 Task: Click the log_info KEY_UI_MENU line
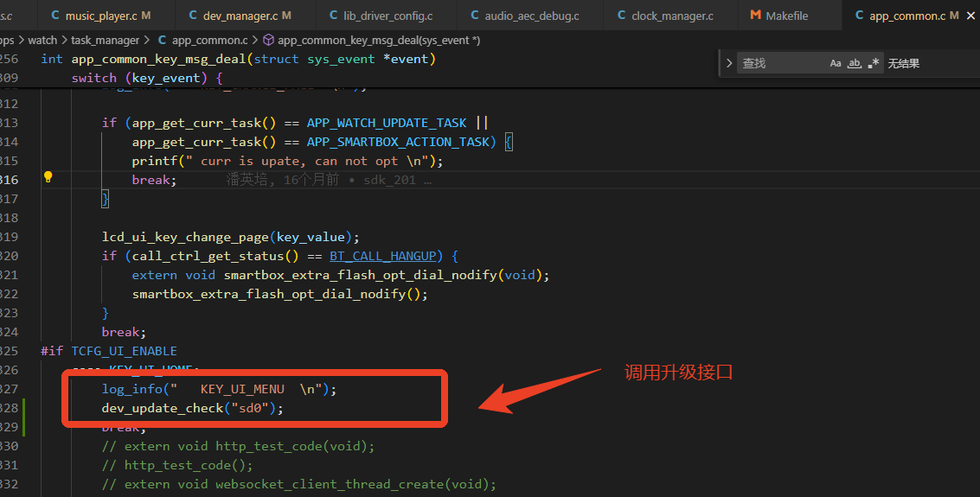click(220, 390)
